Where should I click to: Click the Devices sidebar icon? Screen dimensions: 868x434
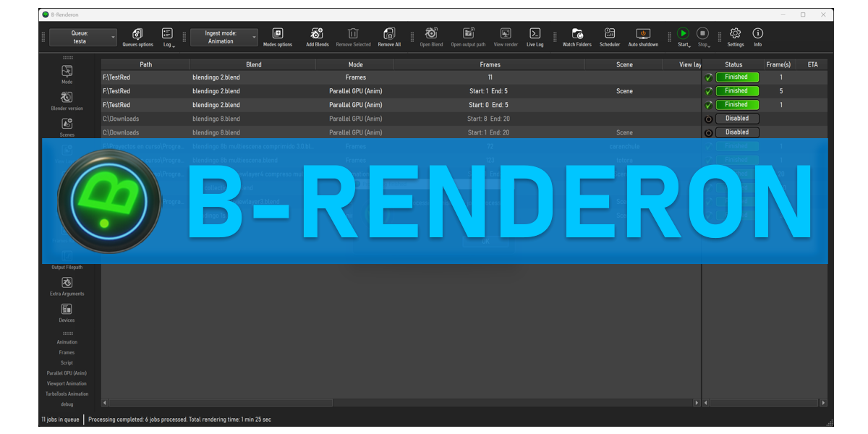[67, 309]
